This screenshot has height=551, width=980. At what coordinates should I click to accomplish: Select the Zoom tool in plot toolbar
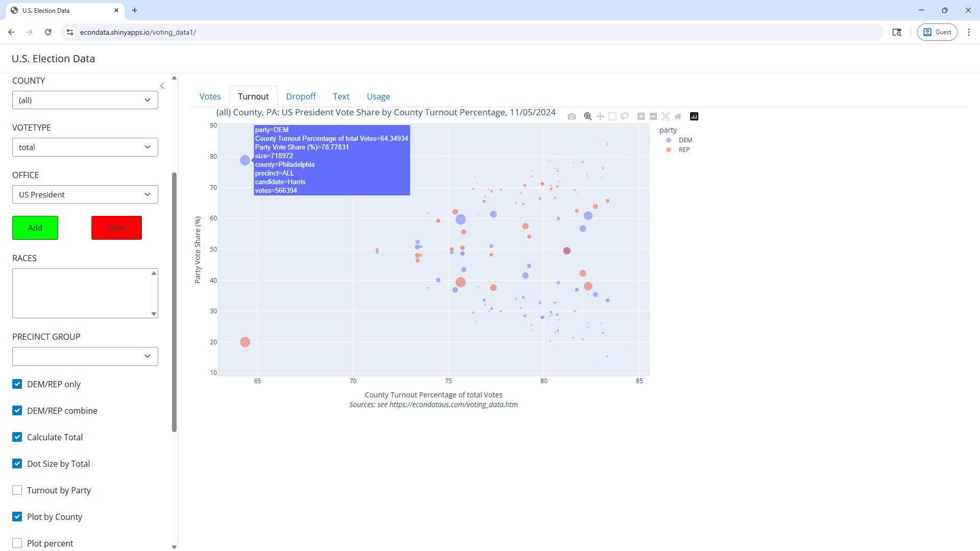588,116
